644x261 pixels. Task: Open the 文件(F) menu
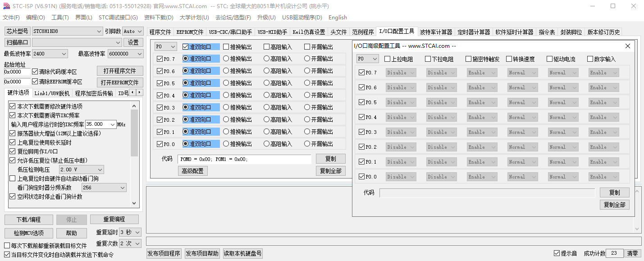(11, 18)
